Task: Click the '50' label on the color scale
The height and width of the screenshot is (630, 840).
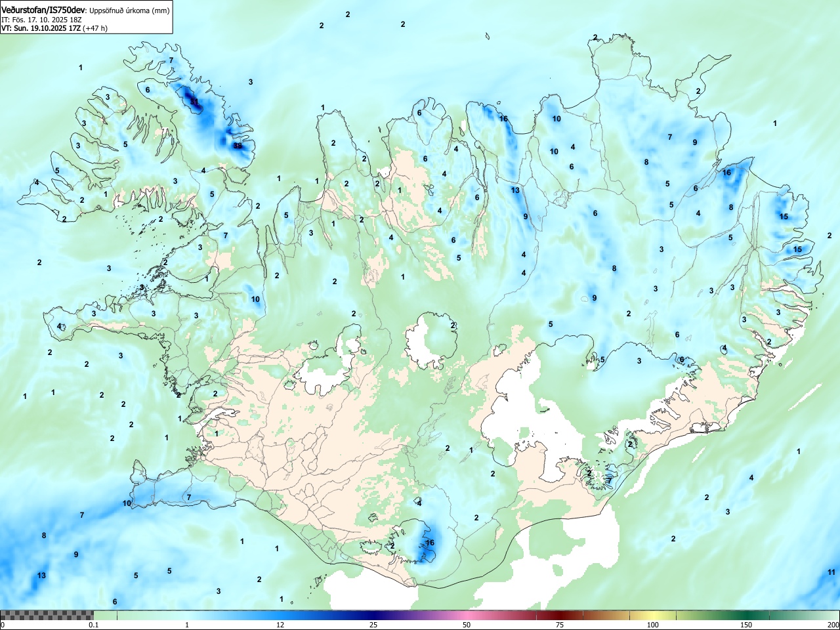Action: pyautogui.click(x=467, y=625)
